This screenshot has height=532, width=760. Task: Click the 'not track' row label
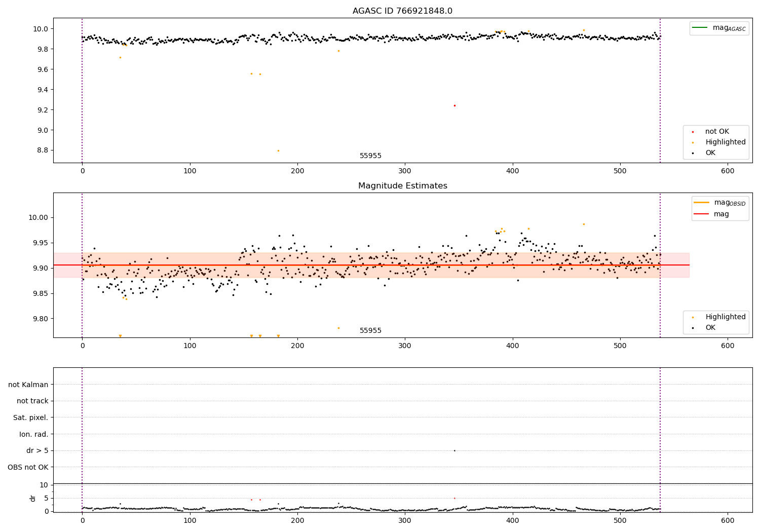(x=32, y=401)
